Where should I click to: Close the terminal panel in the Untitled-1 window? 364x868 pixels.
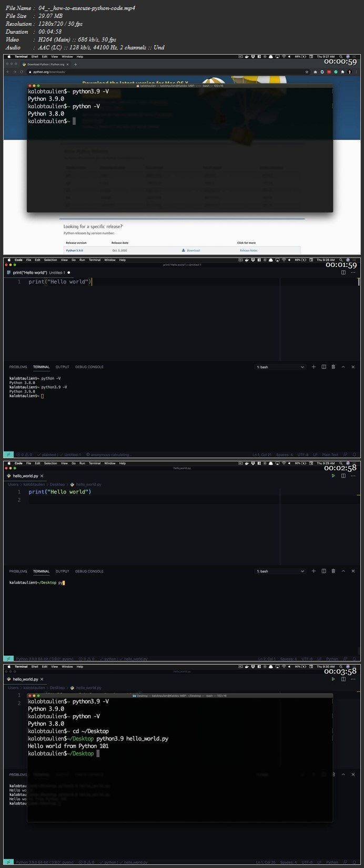point(353,367)
